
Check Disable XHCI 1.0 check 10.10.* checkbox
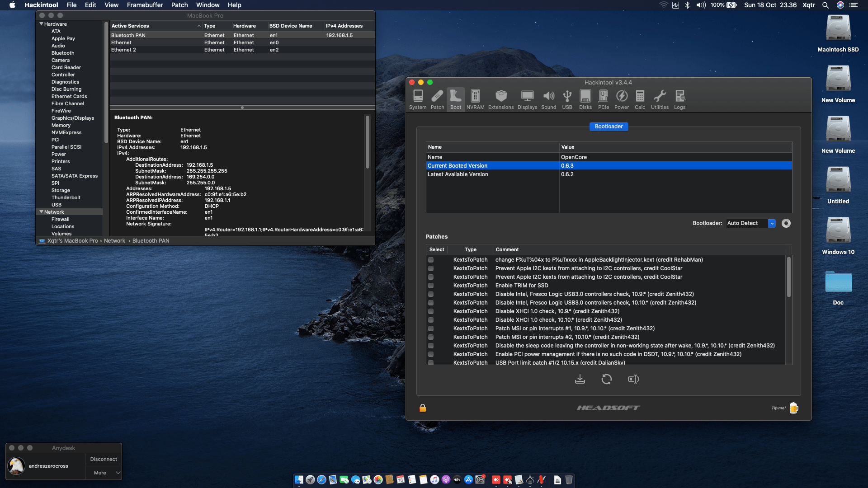tap(431, 320)
